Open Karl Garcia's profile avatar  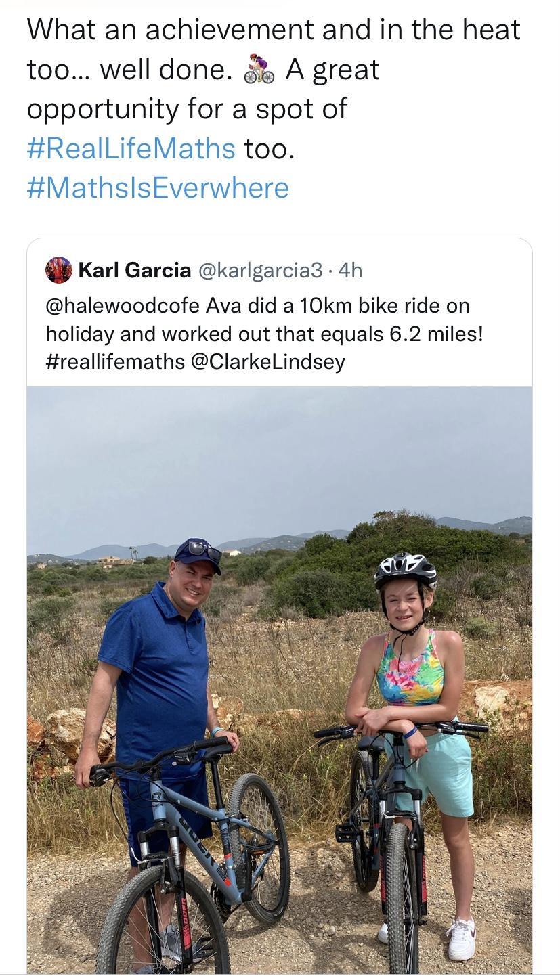click(x=58, y=270)
